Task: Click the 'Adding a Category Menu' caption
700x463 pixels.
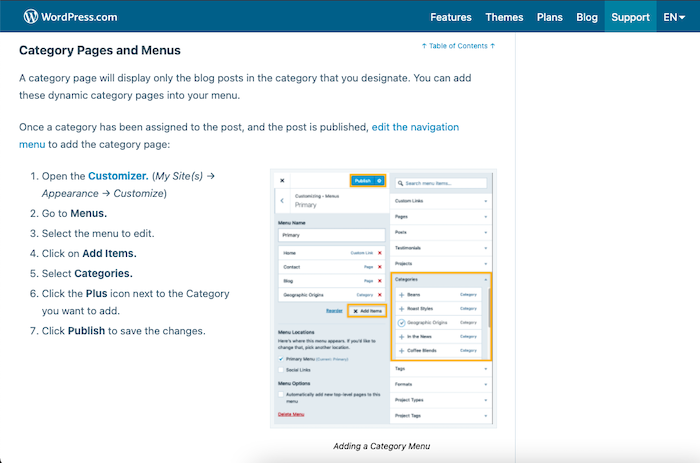Action: pos(382,446)
